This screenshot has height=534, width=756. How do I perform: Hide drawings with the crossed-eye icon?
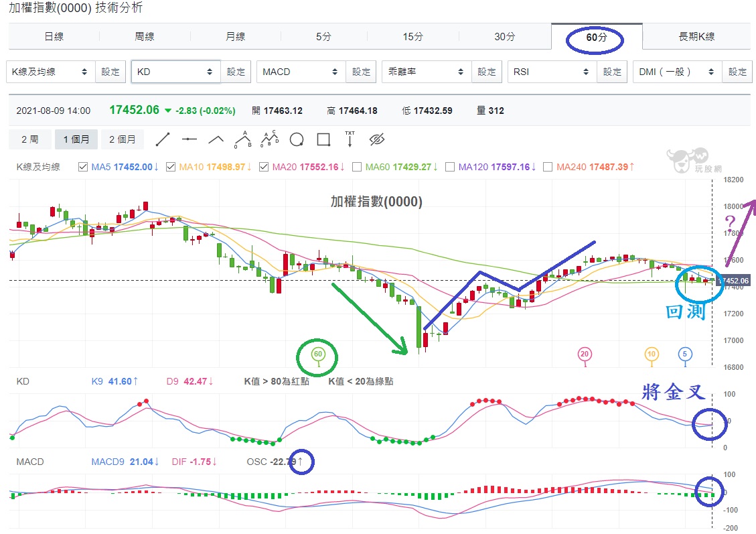[377, 139]
